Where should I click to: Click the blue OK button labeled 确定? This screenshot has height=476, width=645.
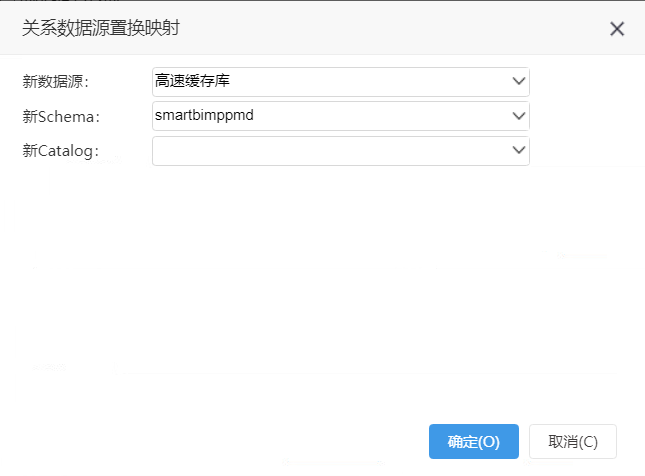point(473,441)
